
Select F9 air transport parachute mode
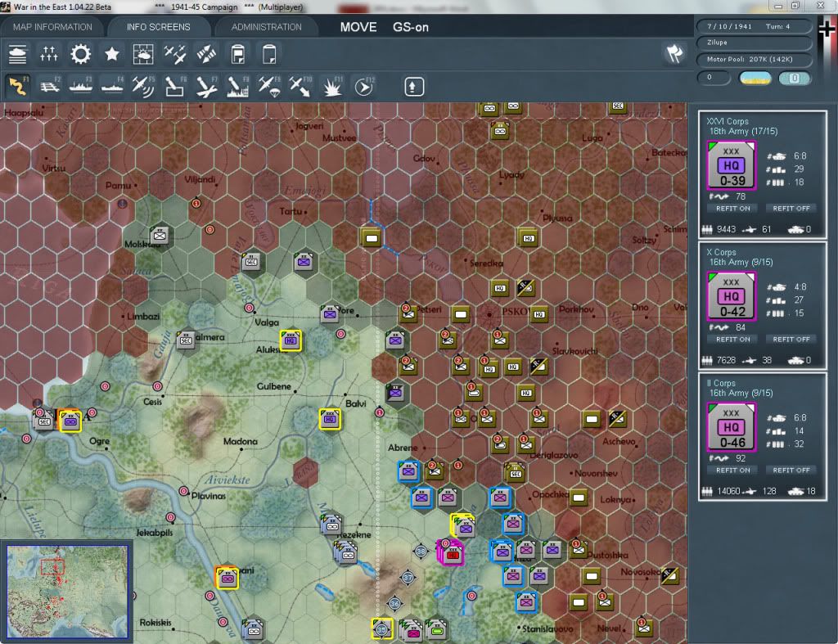point(269,86)
